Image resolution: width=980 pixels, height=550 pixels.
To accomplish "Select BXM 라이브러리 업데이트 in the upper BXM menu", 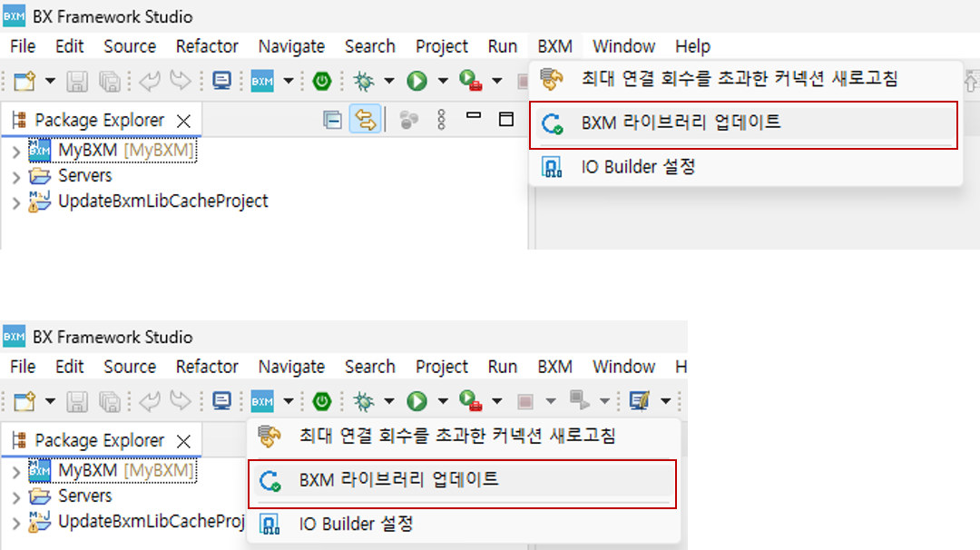I will [743, 123].
